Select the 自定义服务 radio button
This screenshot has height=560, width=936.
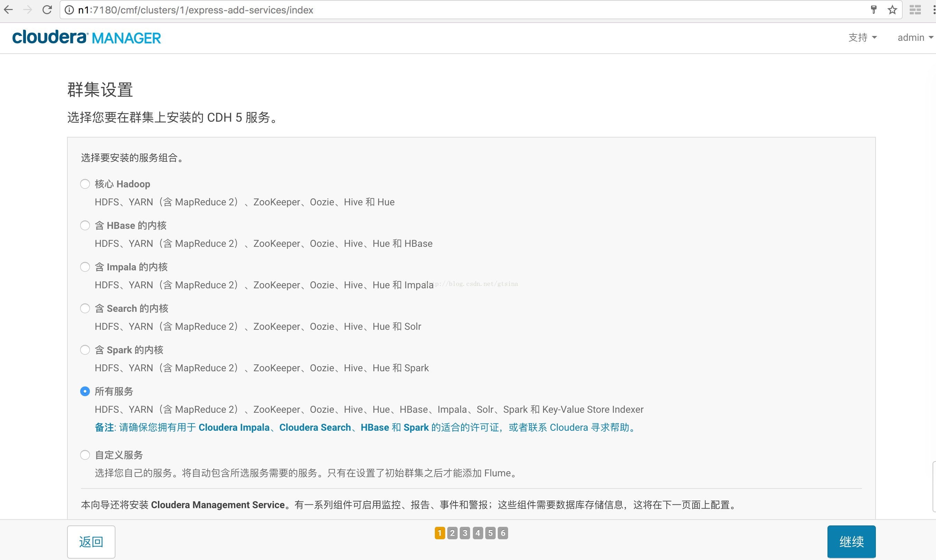coord(85,455)
